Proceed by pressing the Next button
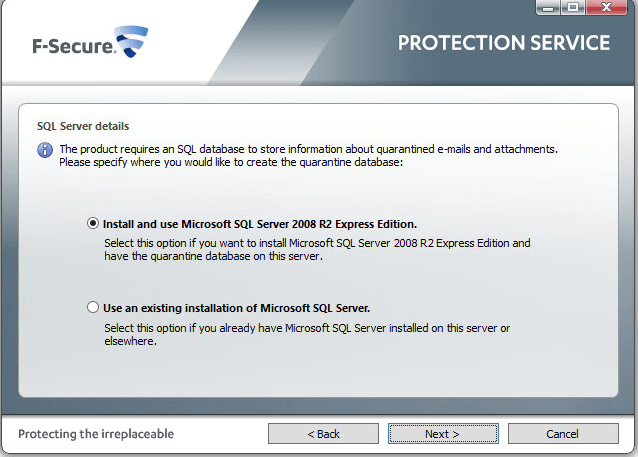 click(441, 434)
